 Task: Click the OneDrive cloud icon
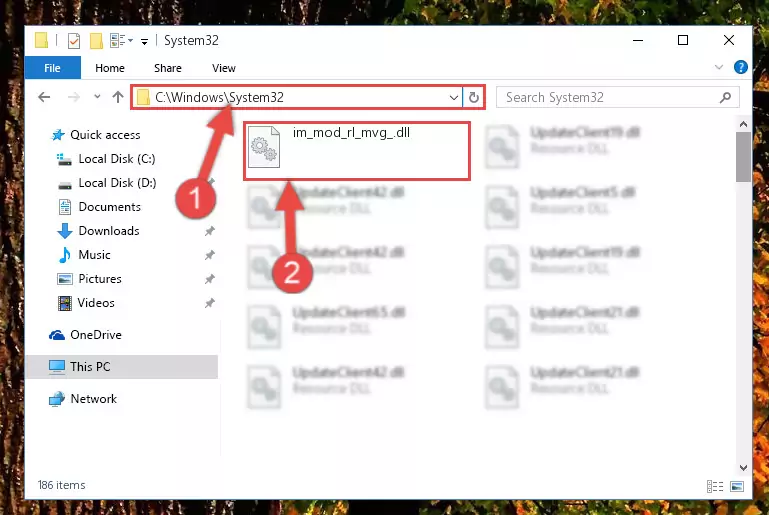point(57,335)
